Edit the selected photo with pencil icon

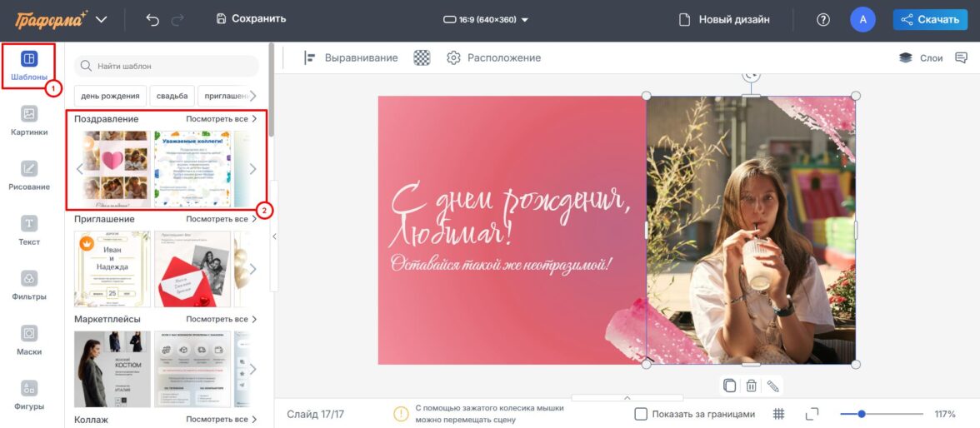point(773,386)
